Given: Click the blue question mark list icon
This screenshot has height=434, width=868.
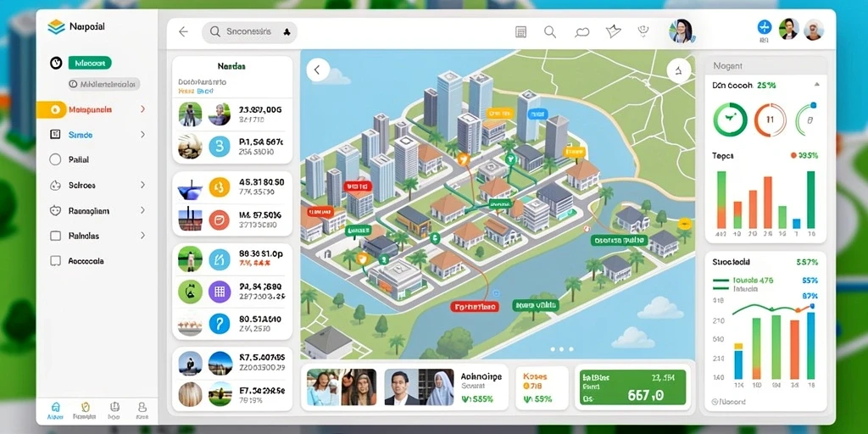Looking at the screenshot, I should 220,323.
